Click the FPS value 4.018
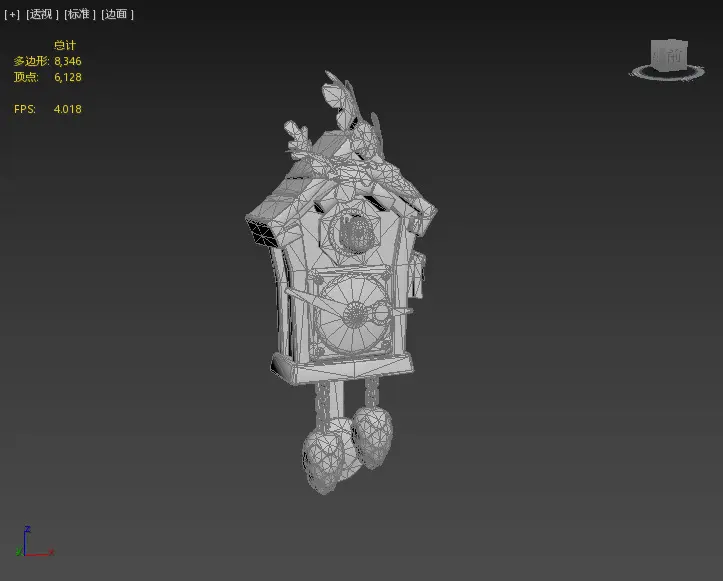Screen dimensions: 723x581 pyautogui.click(x=68, y=109)
